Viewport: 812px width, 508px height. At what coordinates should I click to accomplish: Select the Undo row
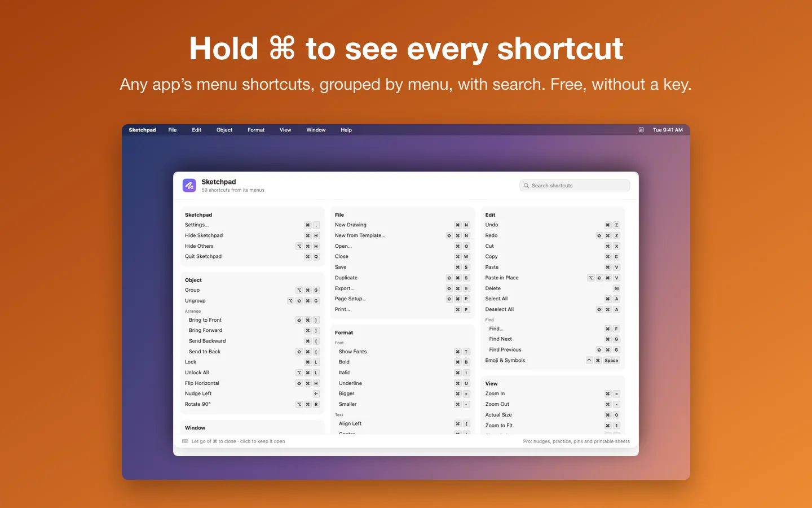point(553,225)
